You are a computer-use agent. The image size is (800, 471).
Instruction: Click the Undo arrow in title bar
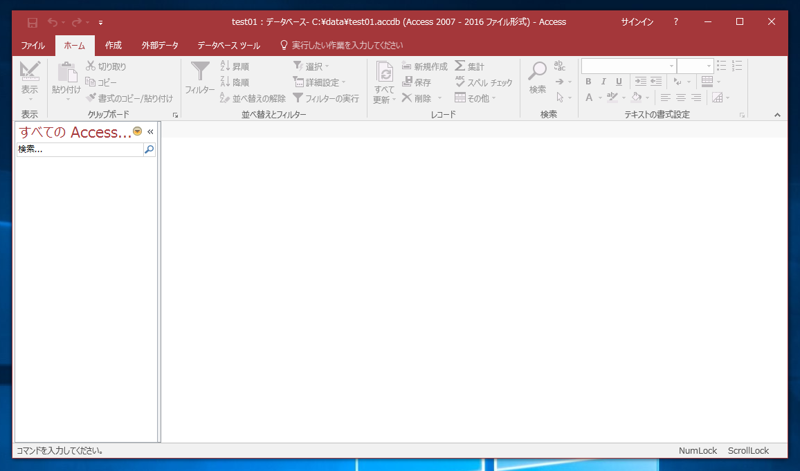tap(52, 22)
